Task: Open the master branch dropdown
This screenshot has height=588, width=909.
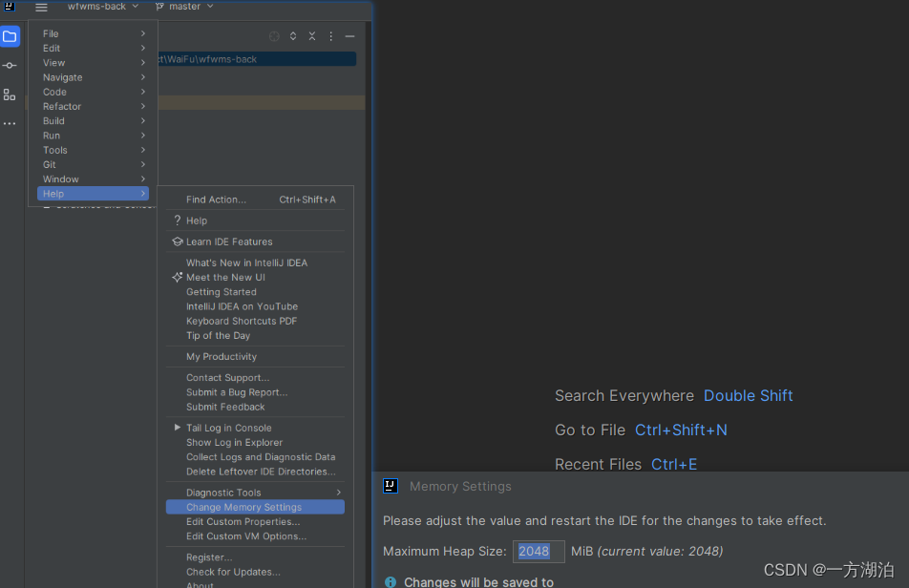Action: tap(191, 7)
